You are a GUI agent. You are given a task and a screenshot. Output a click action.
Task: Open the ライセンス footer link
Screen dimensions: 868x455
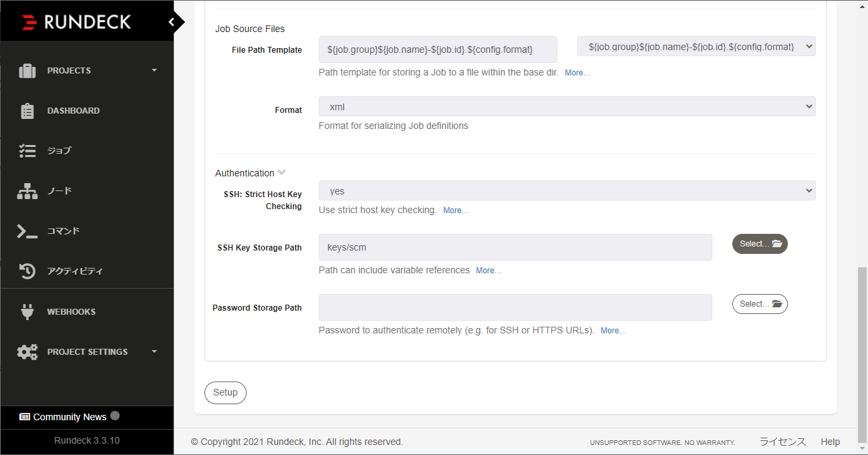(782, 442)
